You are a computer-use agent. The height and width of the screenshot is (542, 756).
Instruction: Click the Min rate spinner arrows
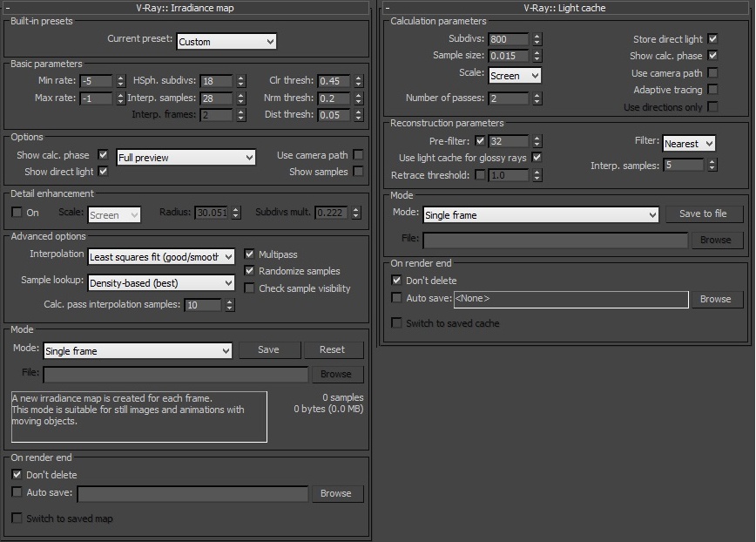pyautogui.click(x=120, y=81)
